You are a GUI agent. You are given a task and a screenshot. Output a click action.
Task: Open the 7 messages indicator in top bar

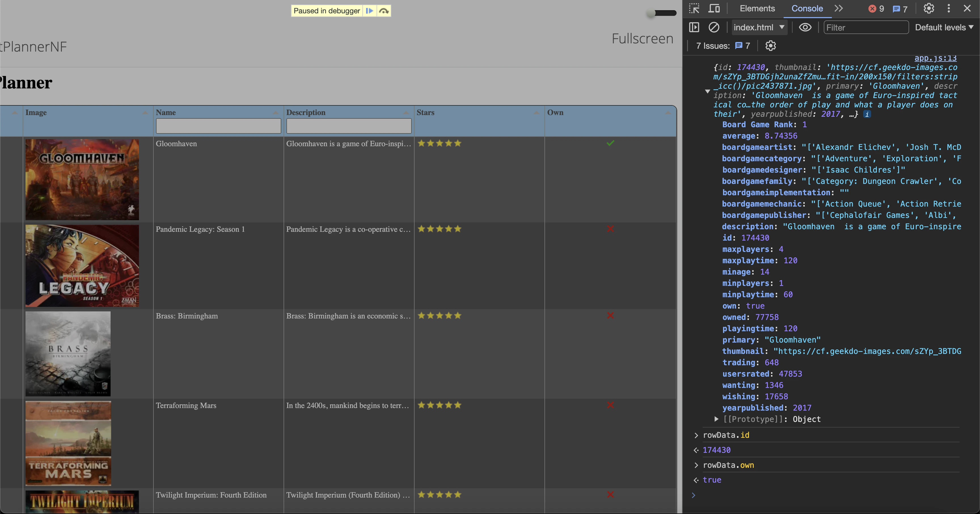[900, 9]
